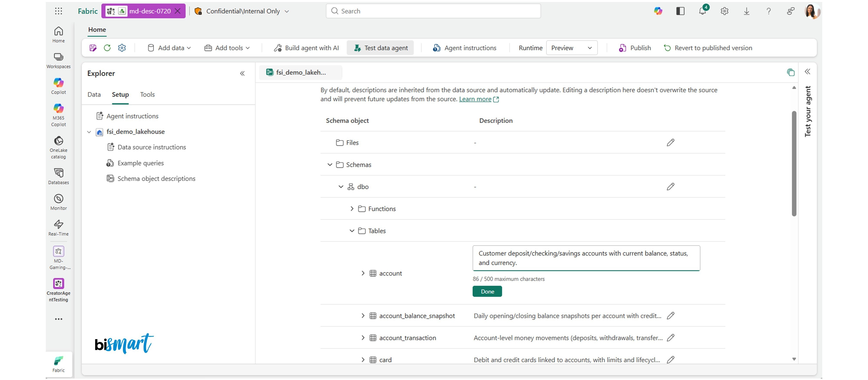The image size is (868, 380).
Task: Edit account_balance_snapshot description
Action: (x=671, y=316)
